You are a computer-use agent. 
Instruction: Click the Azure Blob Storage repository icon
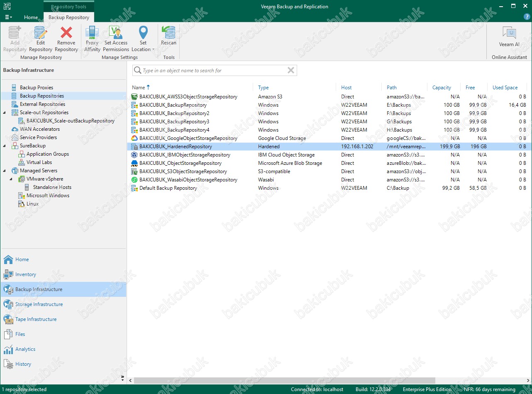[134, 163]
